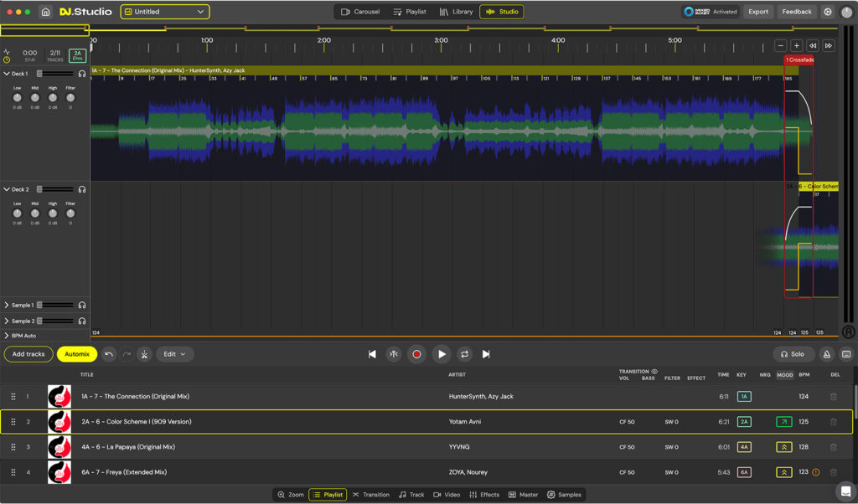Viewport: 858px width, 504px height.
Task: Open the Transition bottom tab
Action: tap(370, 495)
